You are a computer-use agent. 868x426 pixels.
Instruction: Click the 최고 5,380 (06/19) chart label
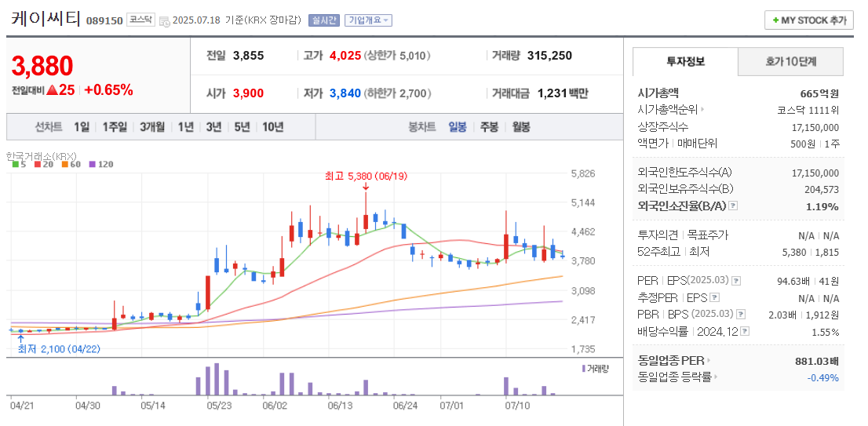click(366, 177)
